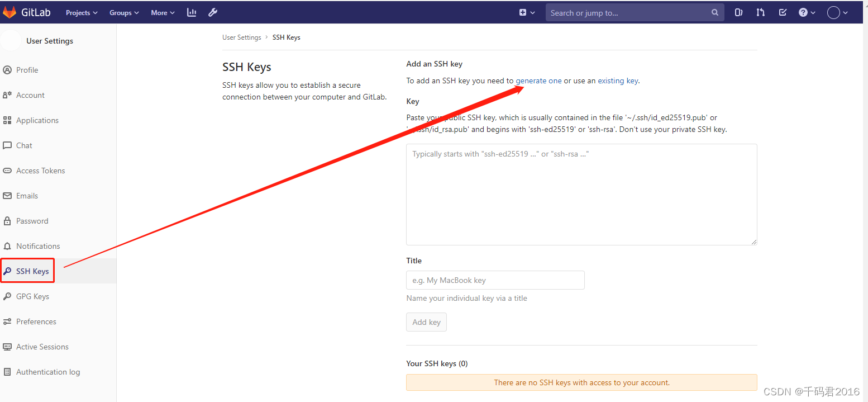
Task: Open the admin area wrench icon
Action: [213, 12]
